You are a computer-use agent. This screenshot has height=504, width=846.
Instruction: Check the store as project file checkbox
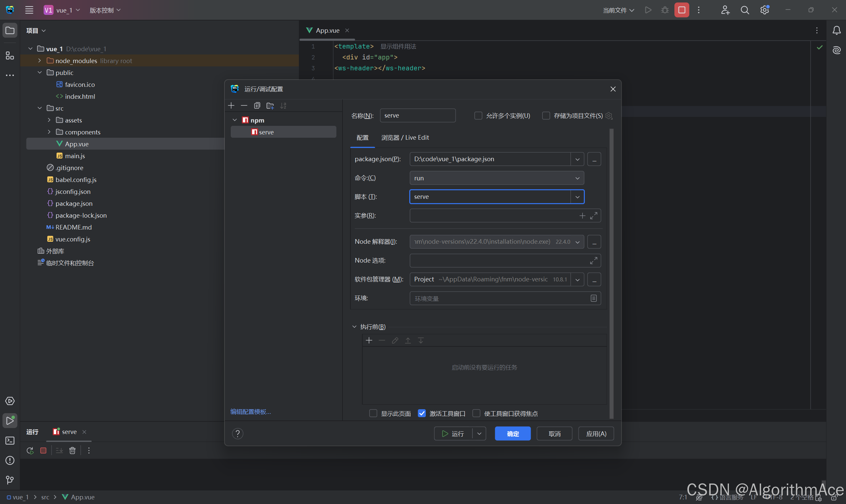coord(546,116)
